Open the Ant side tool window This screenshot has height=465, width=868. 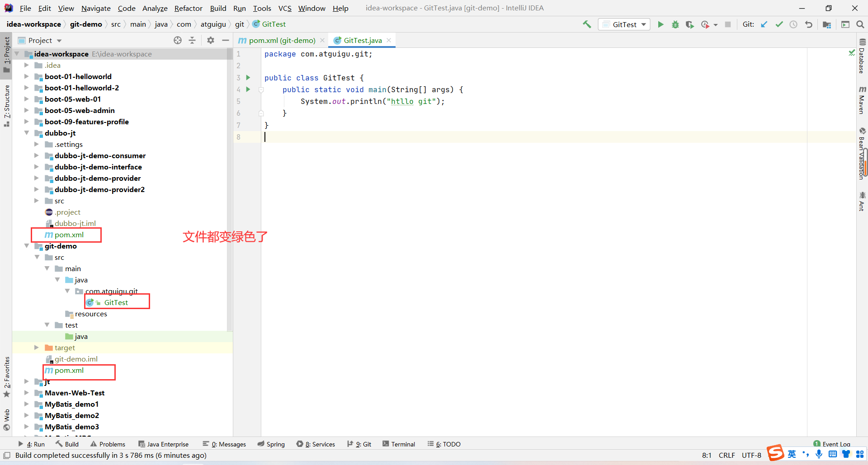(x=862, y=202)
